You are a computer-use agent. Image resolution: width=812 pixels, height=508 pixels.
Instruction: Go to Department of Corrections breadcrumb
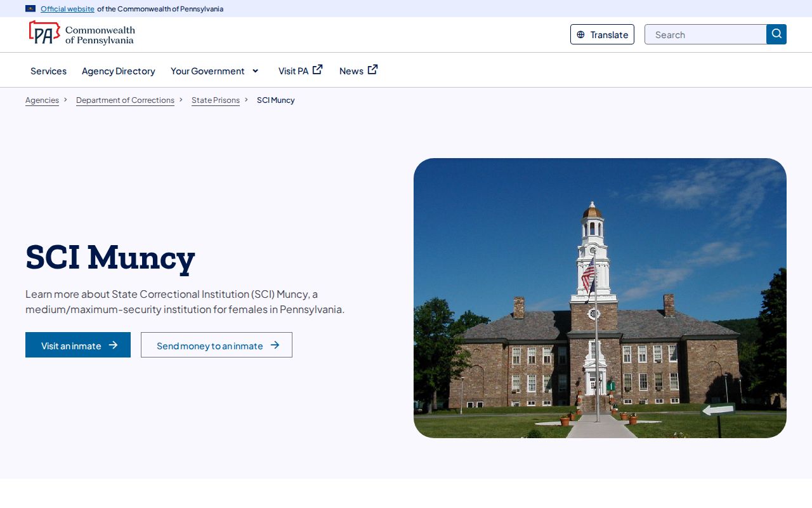[125, 100]
